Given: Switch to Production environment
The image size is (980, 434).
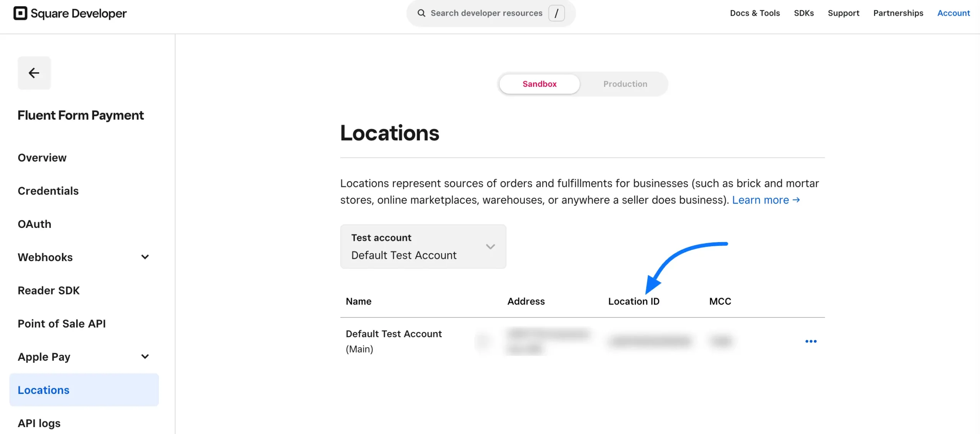Looking at the screenshot, I should click(x=625, y=84).
